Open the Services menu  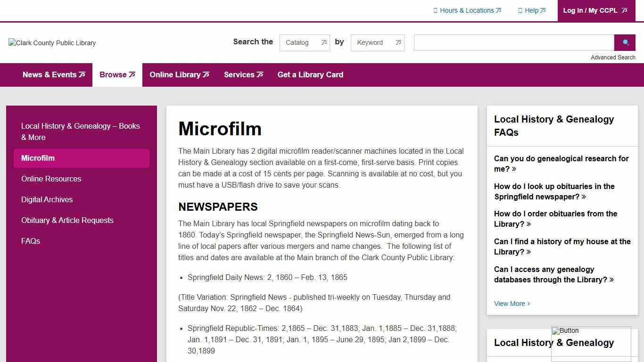243,74
